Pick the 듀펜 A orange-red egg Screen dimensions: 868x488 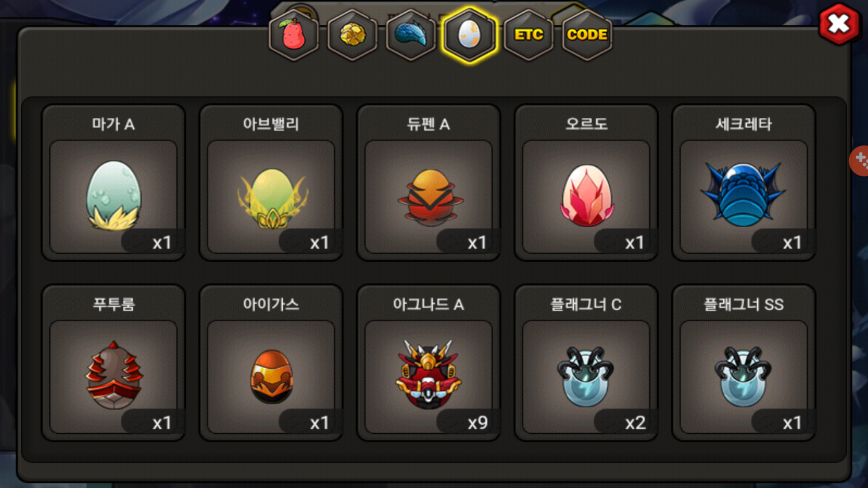tap(429, 196)
